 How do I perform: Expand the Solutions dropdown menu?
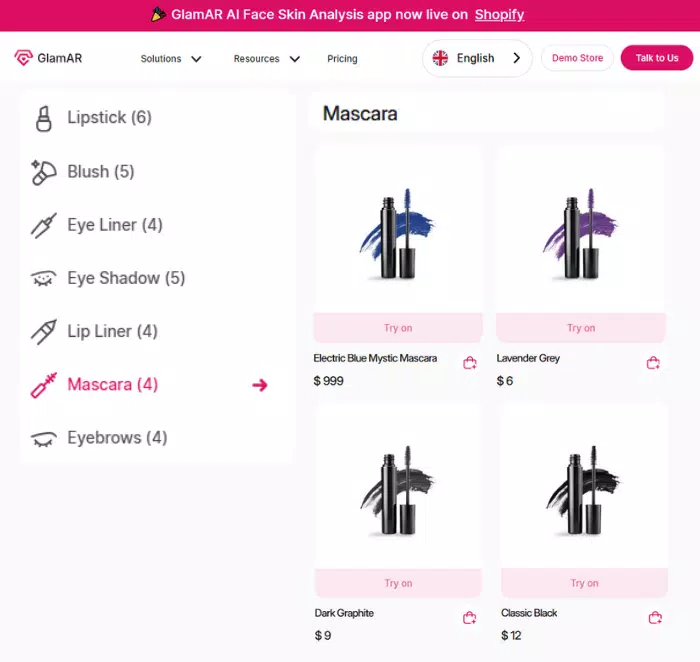pos(171,58)
